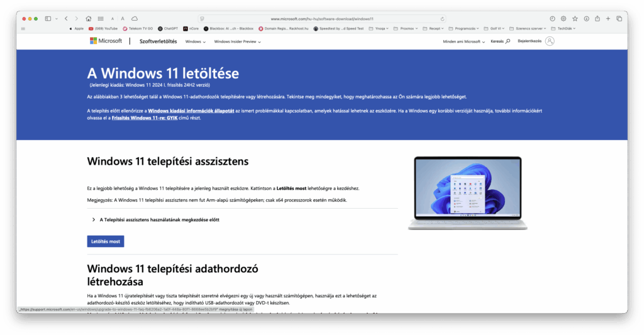The image size is (644, 335).
Task: Open Keresés search
Action: point(500,41)
